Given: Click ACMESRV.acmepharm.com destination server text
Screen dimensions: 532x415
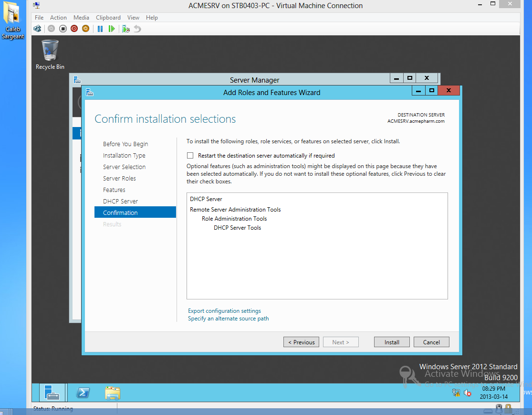Looking at the screenshot, I should pos(416,121).
